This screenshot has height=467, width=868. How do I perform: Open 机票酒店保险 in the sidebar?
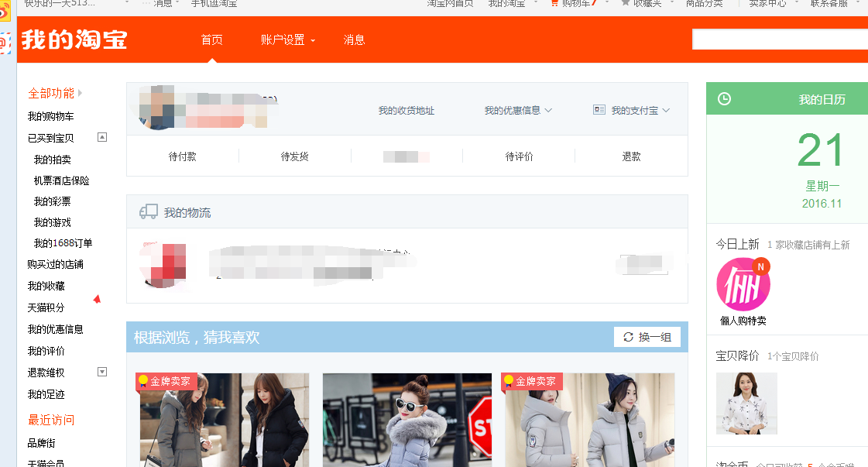[61, 180]
